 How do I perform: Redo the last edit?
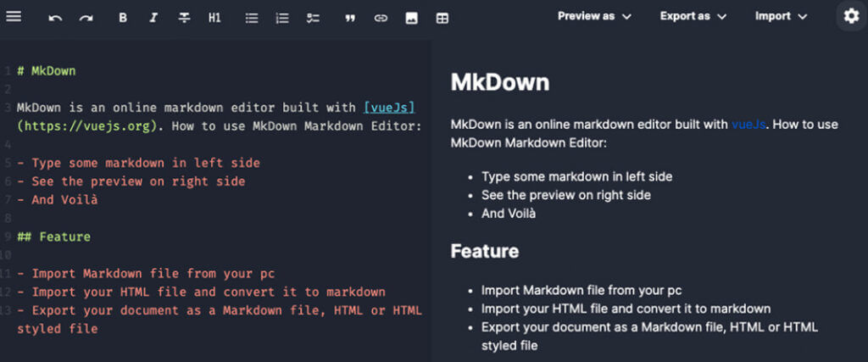[86, 19]
